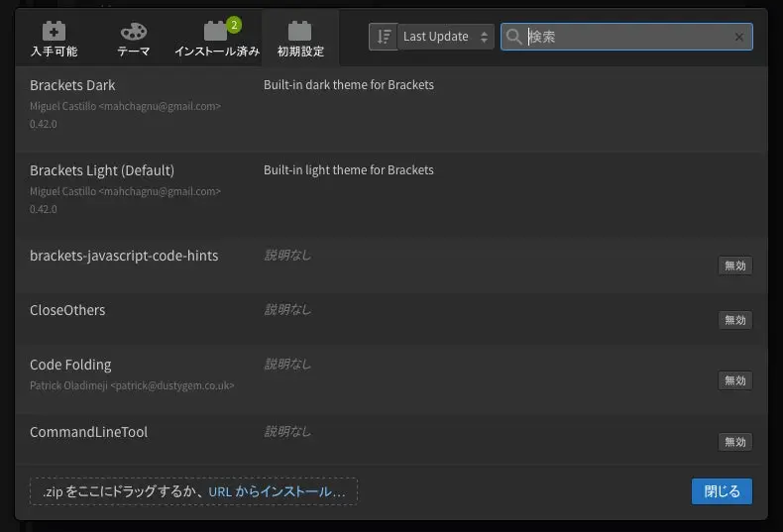Click 説明なし description for brackets-javascript-code-hints

point(287,256)
